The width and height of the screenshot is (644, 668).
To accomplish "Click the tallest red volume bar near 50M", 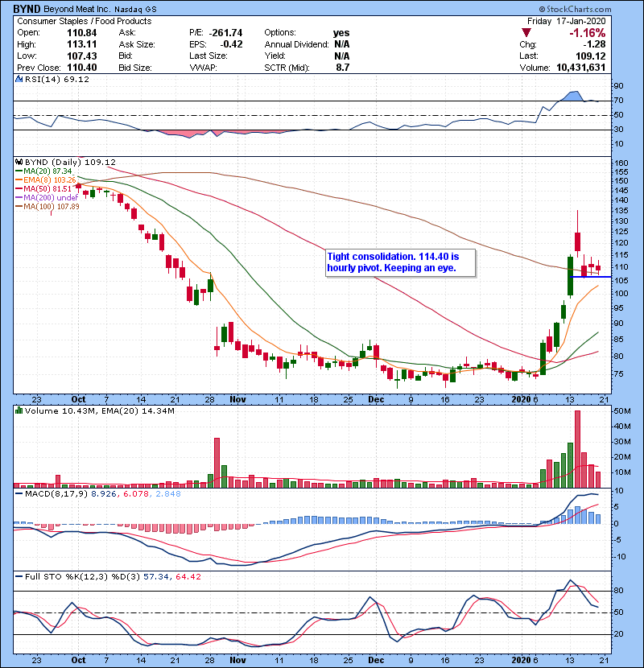I will (577, 449).
